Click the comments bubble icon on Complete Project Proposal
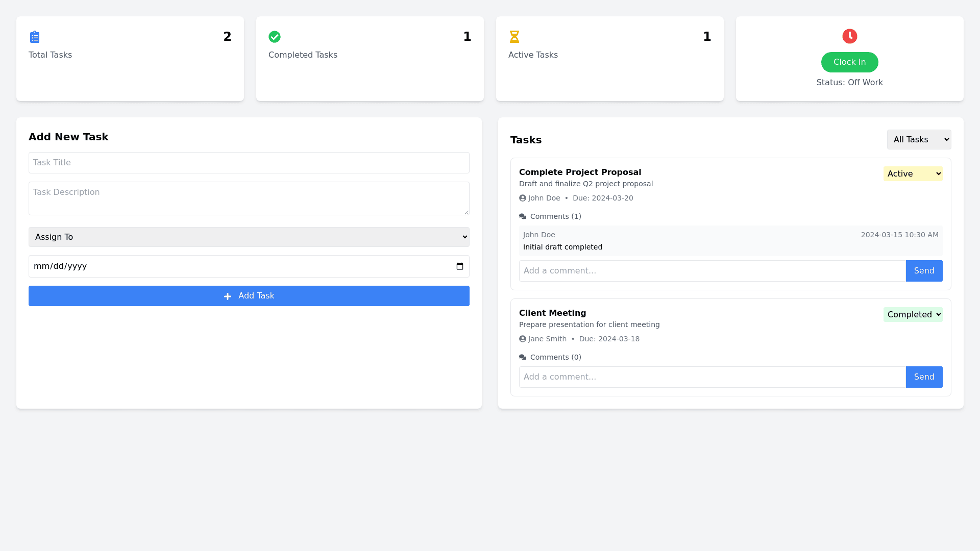The image size is (980, 551). tap(523, 217)
